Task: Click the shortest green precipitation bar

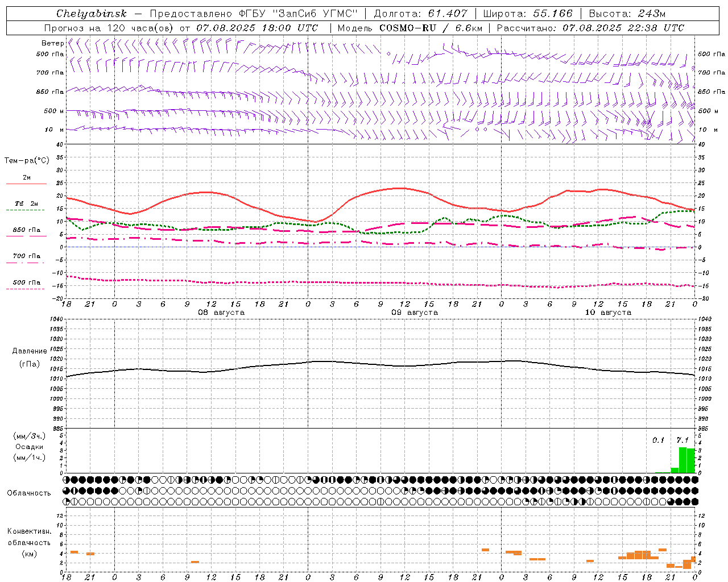Action: [675, 470]
